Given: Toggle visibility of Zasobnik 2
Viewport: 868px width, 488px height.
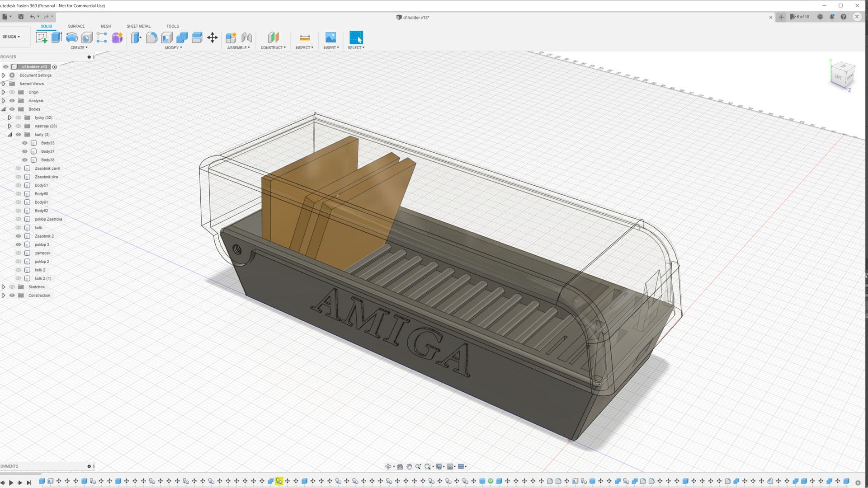Looking at the screenshot, I should (x=19, y=236).
